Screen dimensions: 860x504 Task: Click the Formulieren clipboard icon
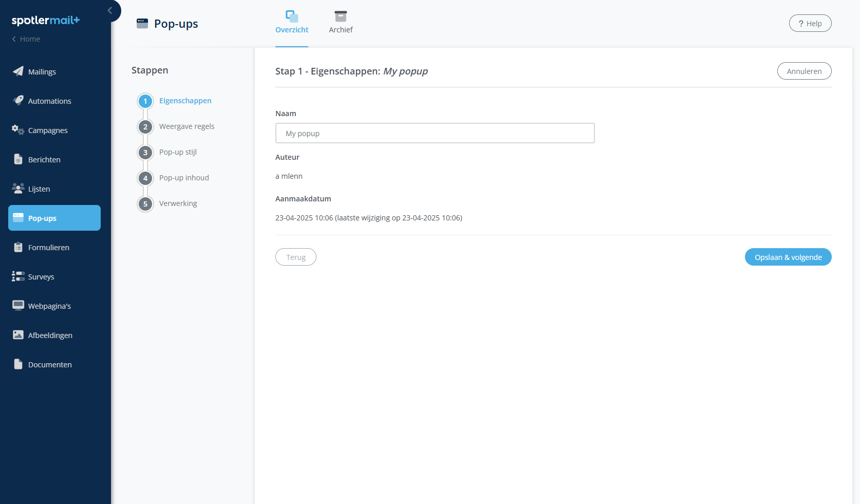coord(18,247)
